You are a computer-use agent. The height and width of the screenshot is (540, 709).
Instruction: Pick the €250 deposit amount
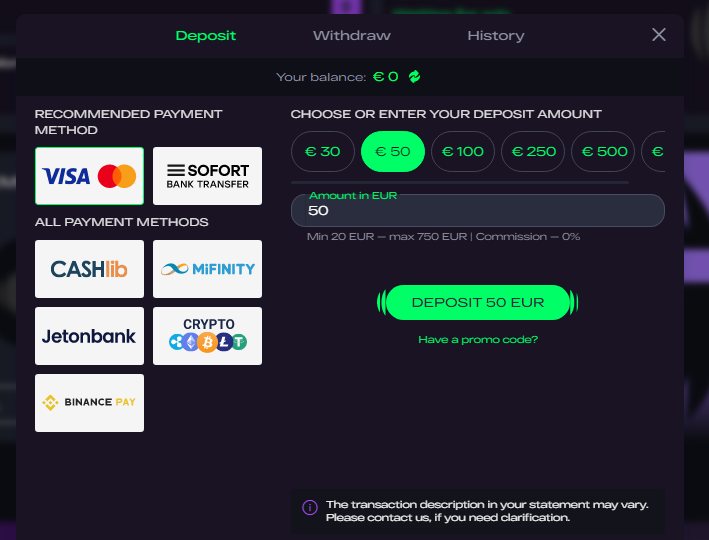pyautogui.click(x=533, y=152)
